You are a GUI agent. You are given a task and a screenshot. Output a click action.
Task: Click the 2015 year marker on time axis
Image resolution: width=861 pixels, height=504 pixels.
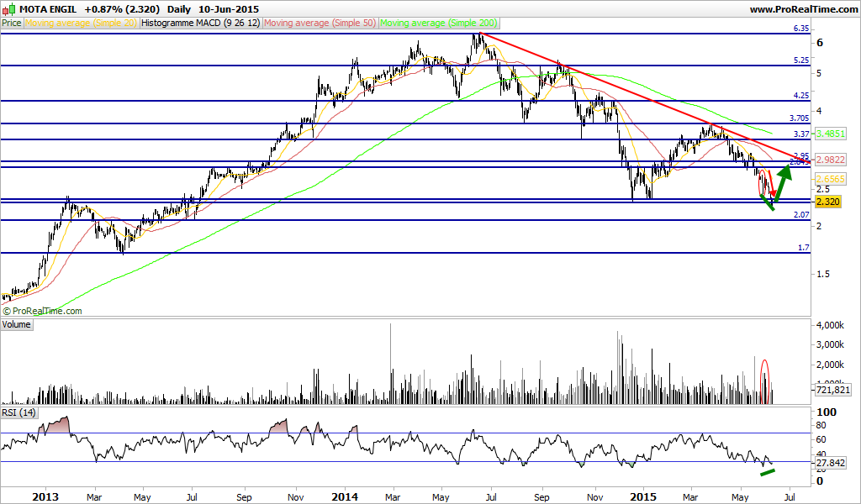643,497
